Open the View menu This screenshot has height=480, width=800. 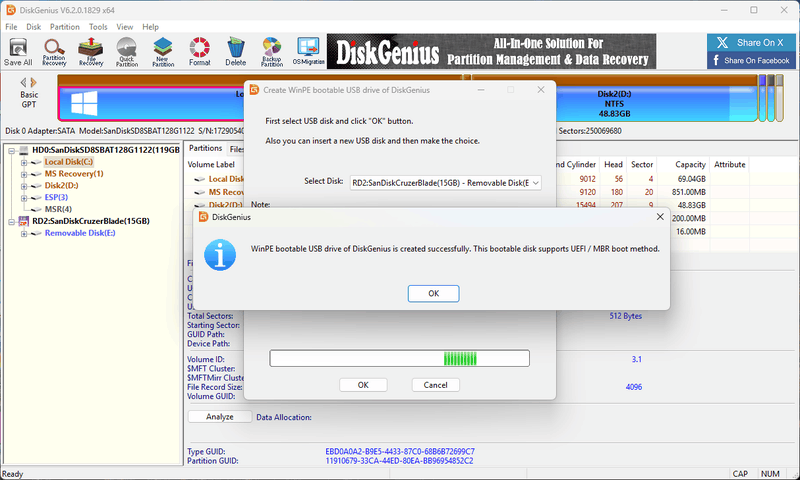(124, 27)
